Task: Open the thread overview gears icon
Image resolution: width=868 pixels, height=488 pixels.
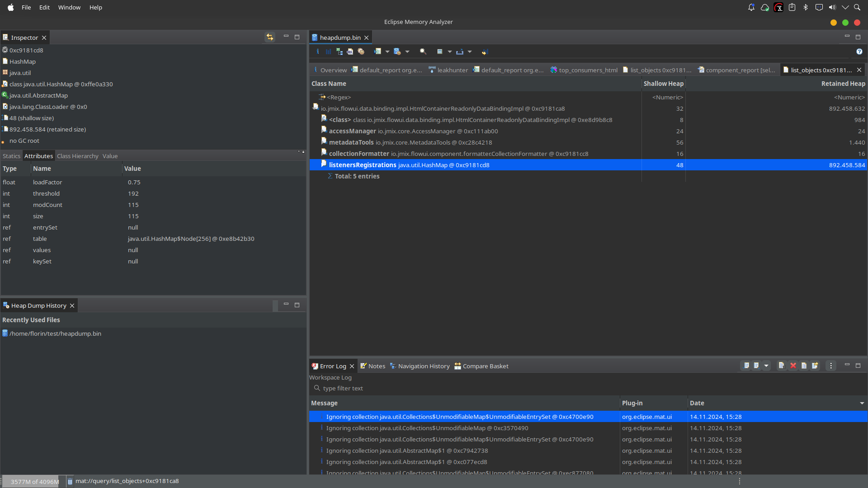Action: pos(361,52)
